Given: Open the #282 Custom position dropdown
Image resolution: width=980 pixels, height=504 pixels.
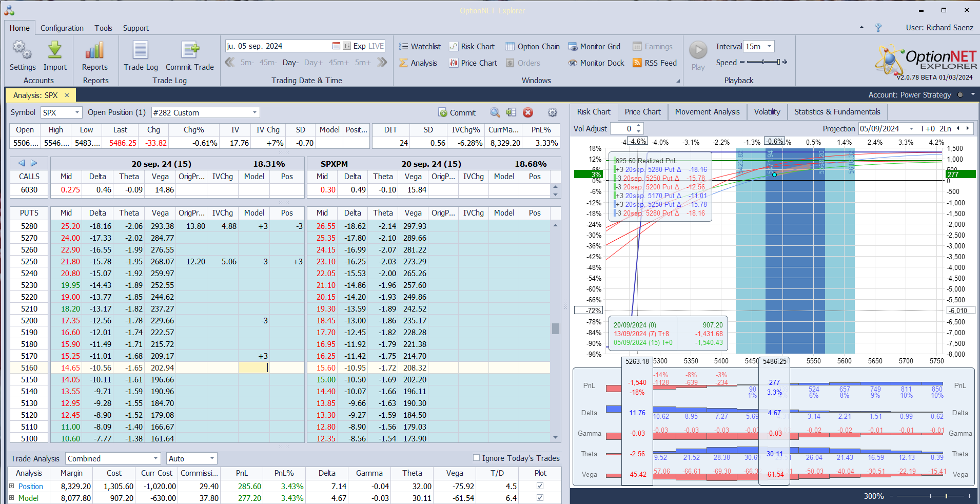Looking at the screenshot, I should [x=254, y=112].
